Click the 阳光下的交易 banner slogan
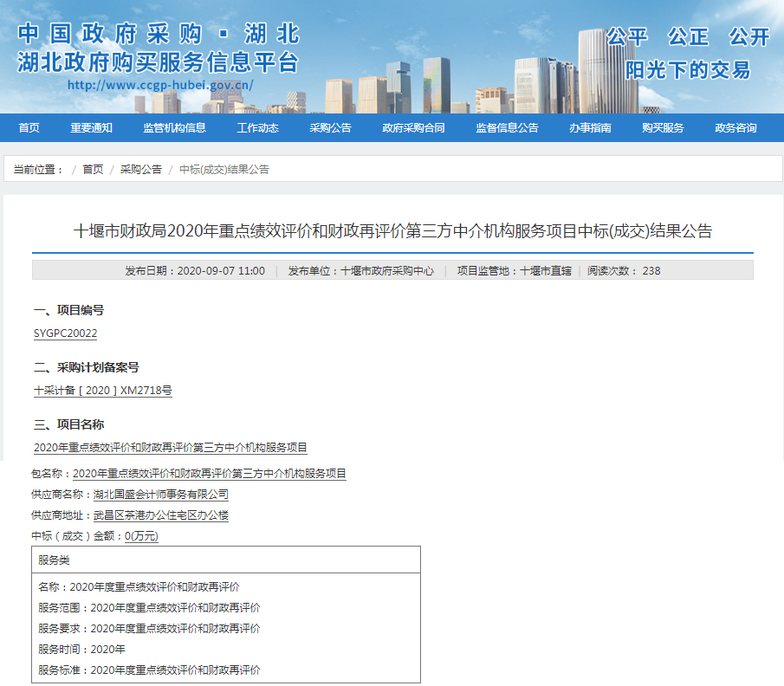 688,70
